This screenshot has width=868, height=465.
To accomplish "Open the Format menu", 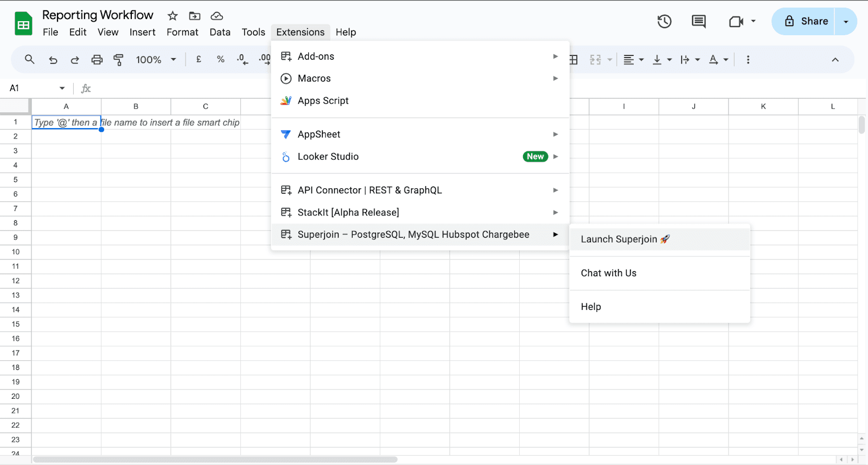I will pyautogui.click(x=182, y=32).
